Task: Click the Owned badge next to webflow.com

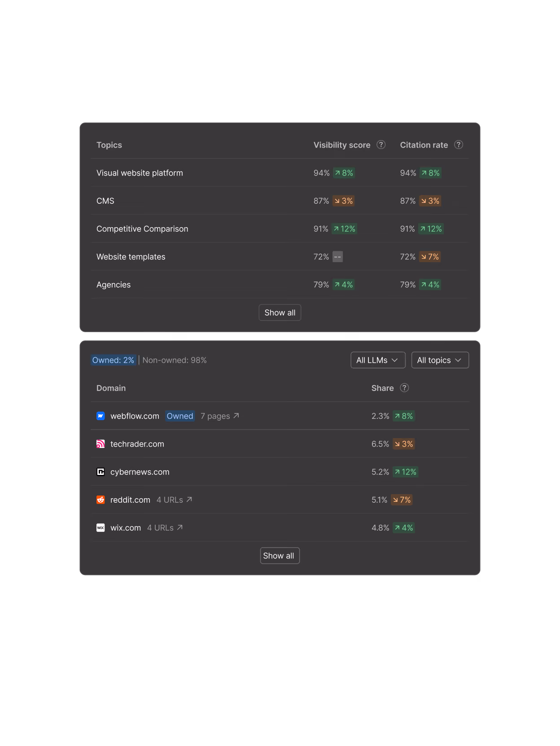Action: 180,416
